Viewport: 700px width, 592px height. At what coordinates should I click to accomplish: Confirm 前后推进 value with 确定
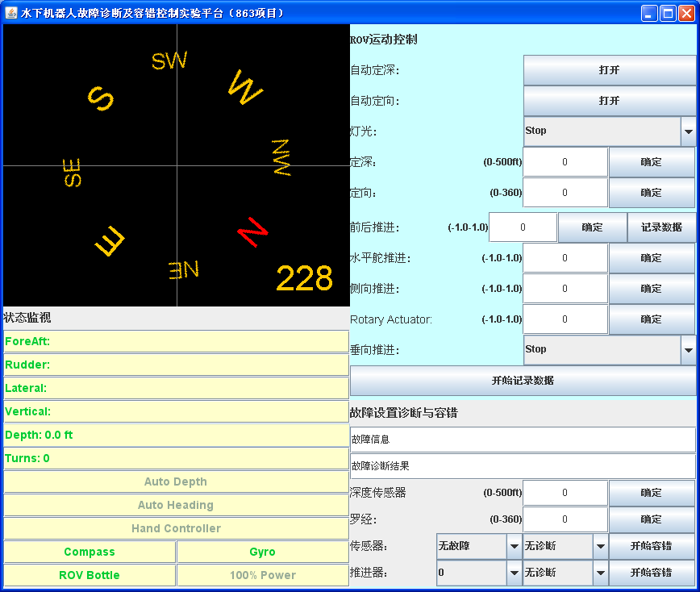coord(593,227)
